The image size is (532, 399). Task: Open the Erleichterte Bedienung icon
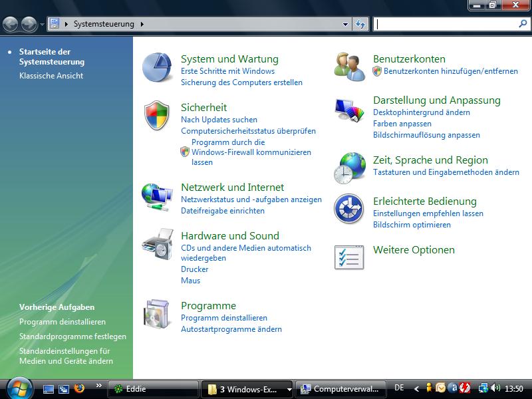pos(349,209)
